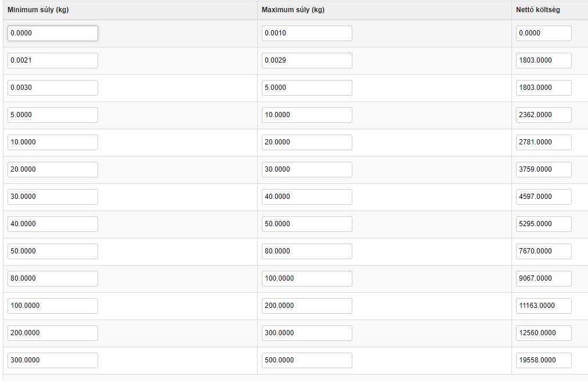Viewport: 588px width, 381px height.
Task: Select maximum weight field showing 200.0000
Action: point(306,306)
